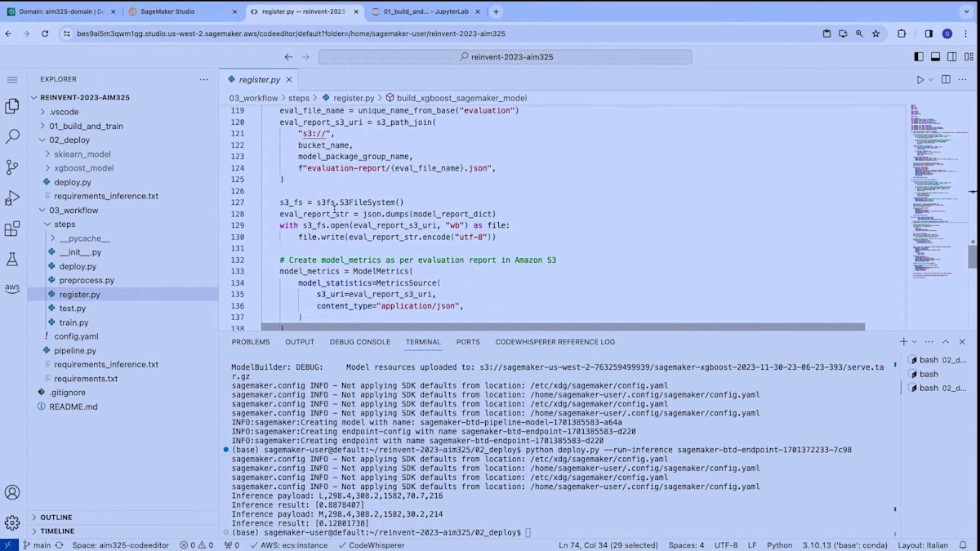
Task: Open the AWS toolkit view
Action: (x=12, y=287)
